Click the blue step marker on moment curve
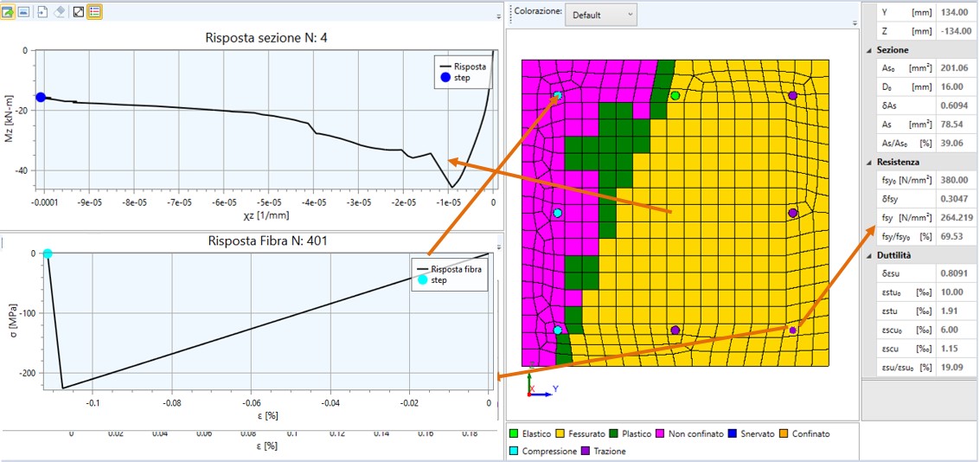 point(41,97)
